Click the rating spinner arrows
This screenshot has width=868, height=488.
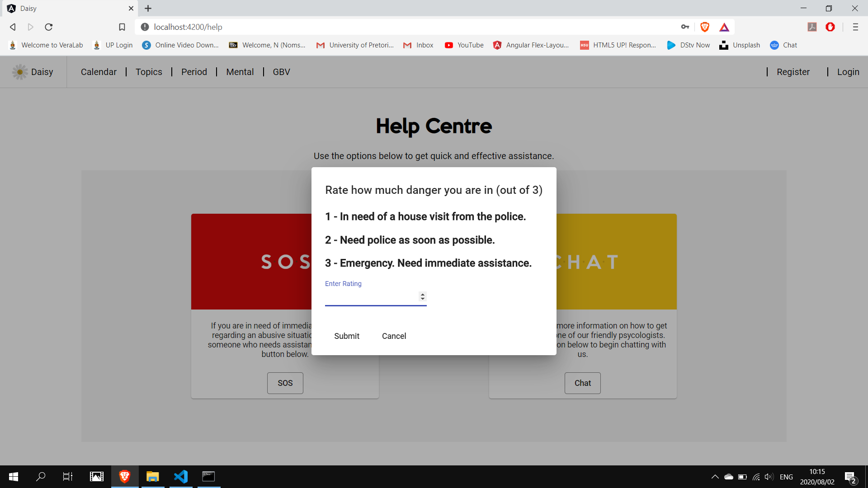pyautogui.click(x=422, y=296)
